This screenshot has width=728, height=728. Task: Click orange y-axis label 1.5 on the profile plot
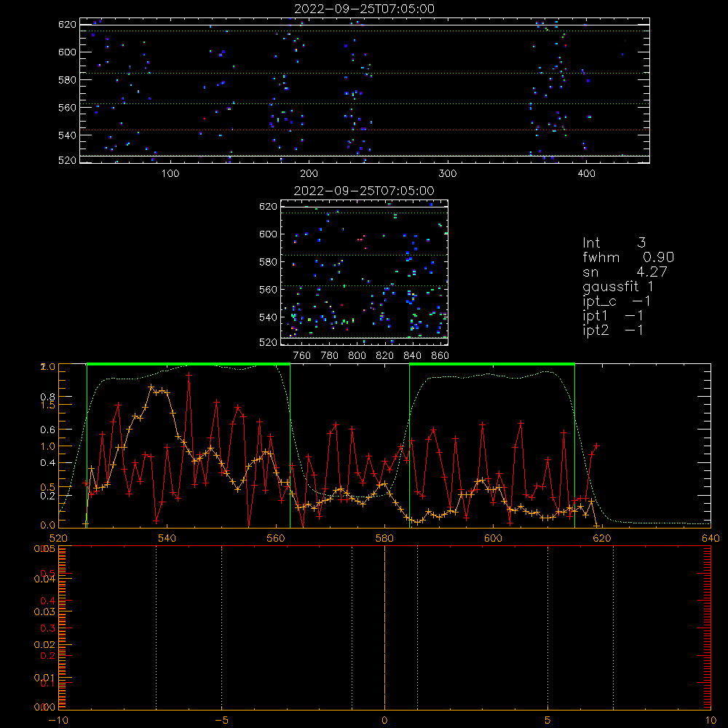click(48, 405)
